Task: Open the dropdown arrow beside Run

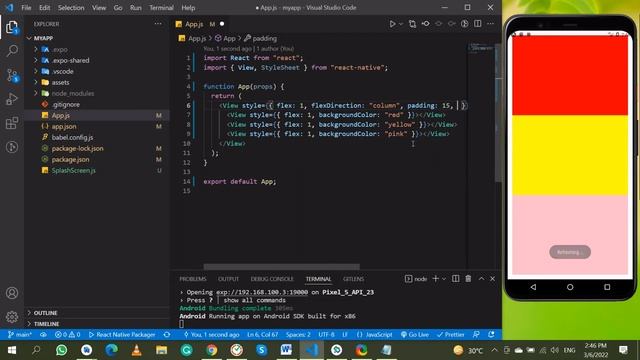Action: 401,24
